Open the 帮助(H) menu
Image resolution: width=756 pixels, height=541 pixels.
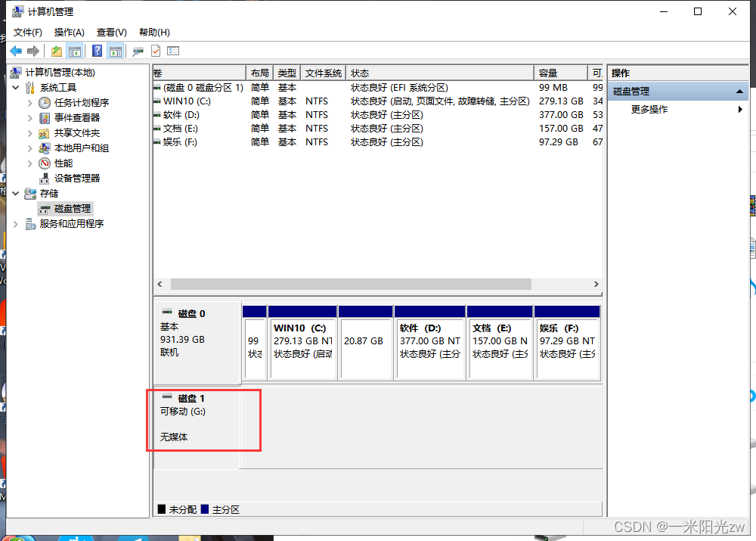[154, 33]
